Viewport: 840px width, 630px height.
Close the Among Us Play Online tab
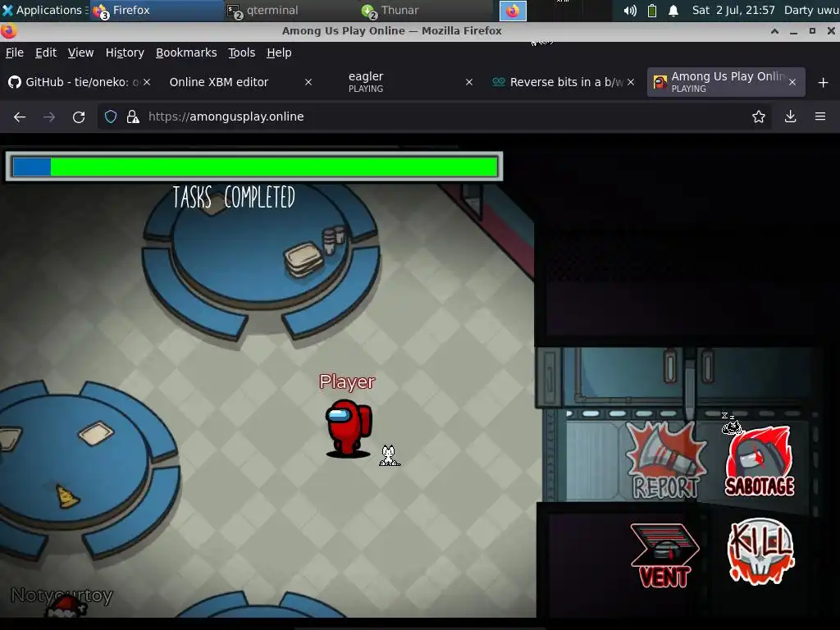(792, 82)
